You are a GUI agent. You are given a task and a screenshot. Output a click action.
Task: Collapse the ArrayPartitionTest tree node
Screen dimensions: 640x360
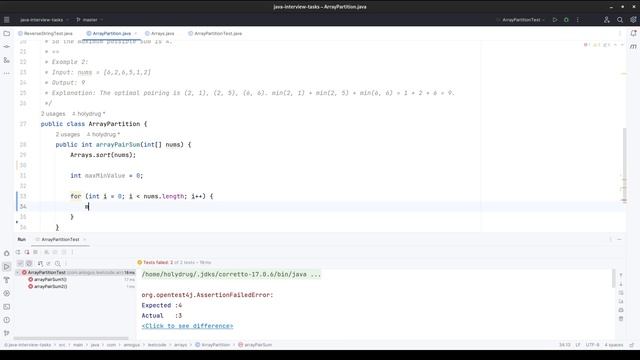18,272
